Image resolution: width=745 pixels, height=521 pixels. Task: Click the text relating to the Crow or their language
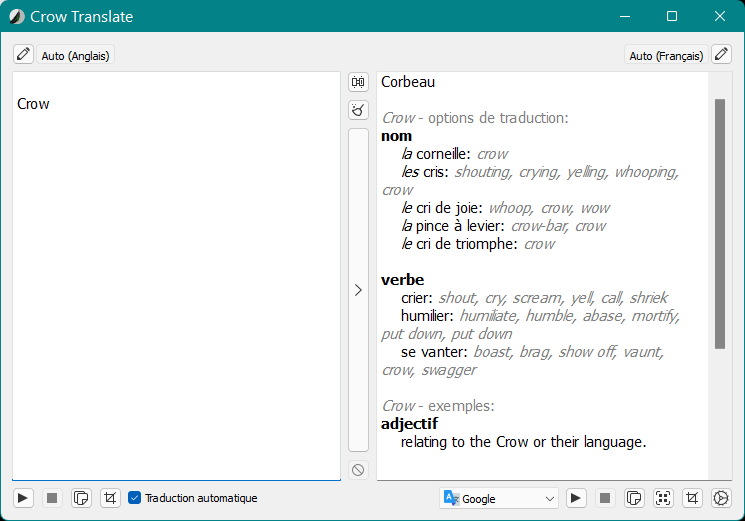524,442
